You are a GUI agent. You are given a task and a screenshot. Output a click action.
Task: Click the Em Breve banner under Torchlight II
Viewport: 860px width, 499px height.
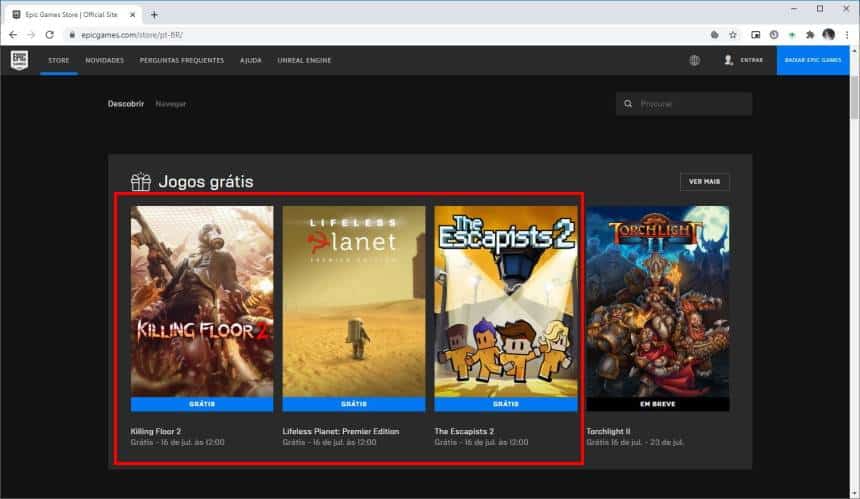pos(658,404)
